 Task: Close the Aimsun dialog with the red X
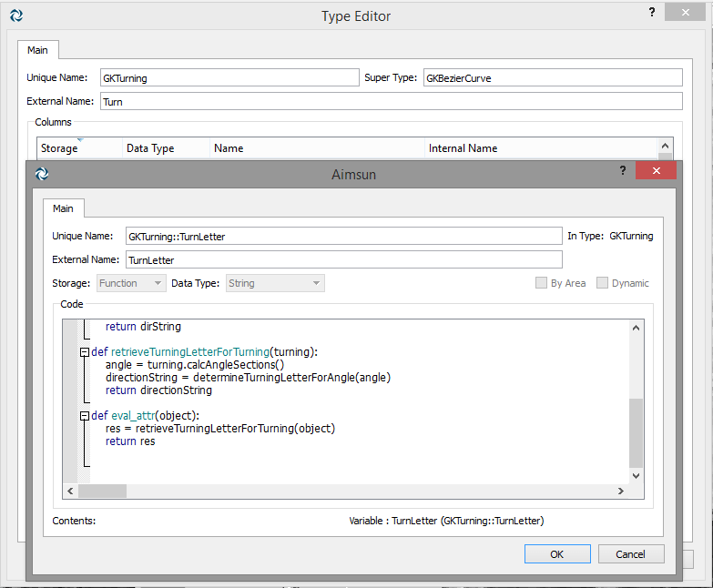click(656, 170)
